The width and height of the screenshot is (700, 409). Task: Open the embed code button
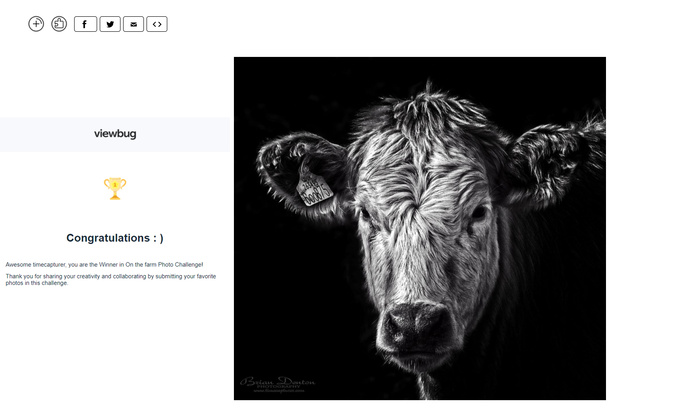click(157, 24)
